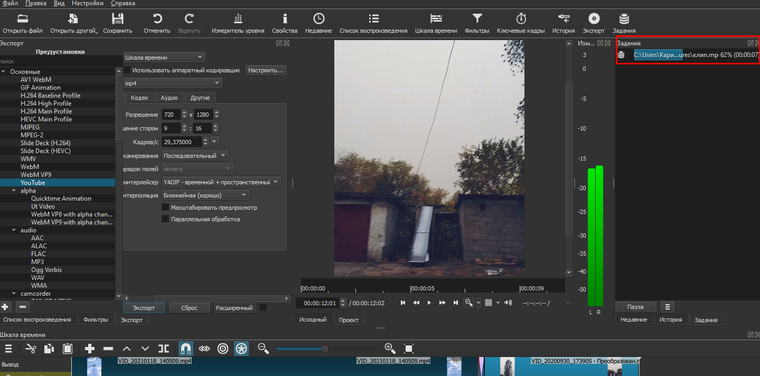Append clip with timeline plus icon
The width and height of the screenshot is (760, 376).
tap(90, 348)
